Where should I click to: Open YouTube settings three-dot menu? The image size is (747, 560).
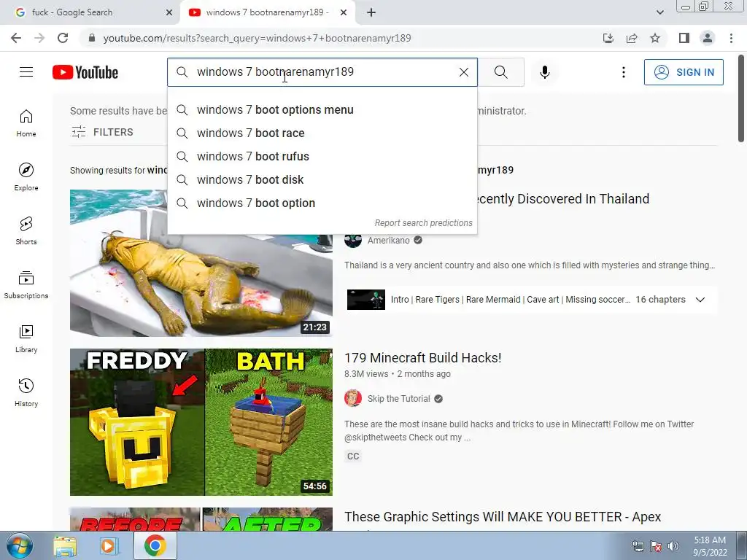623,72
